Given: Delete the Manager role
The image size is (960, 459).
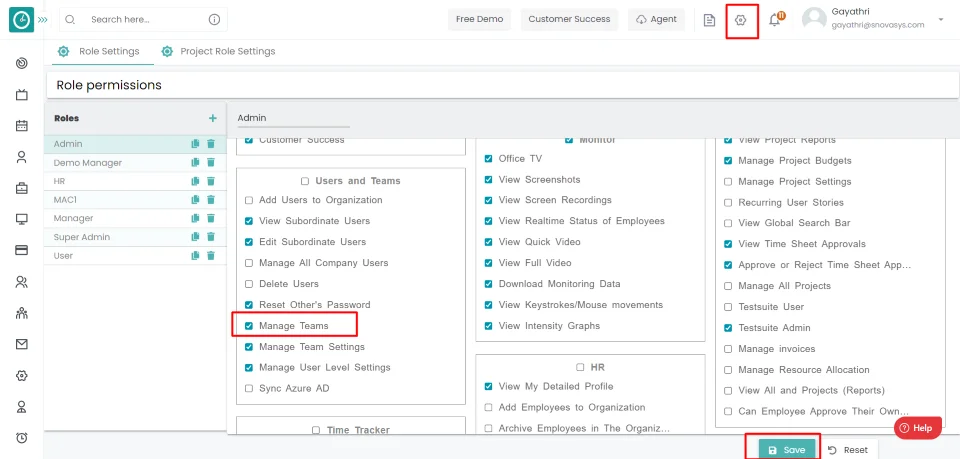Looking at the screenshot, I should 211,218.
